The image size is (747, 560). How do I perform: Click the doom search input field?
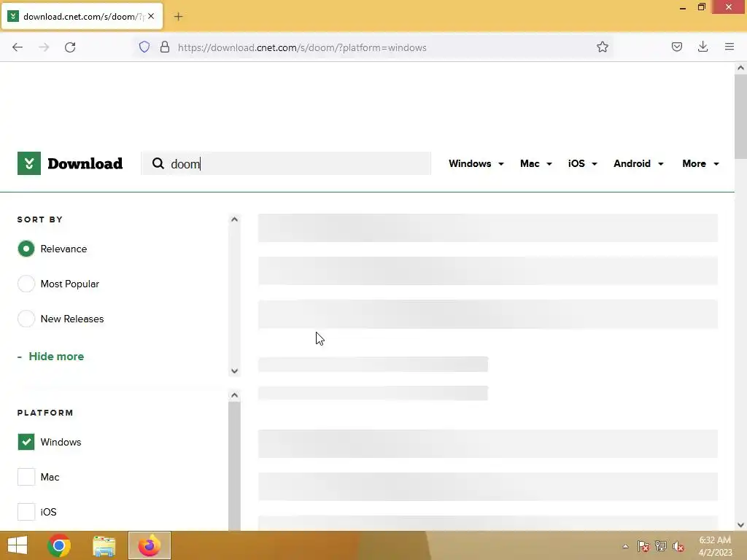tap(286, 163)
